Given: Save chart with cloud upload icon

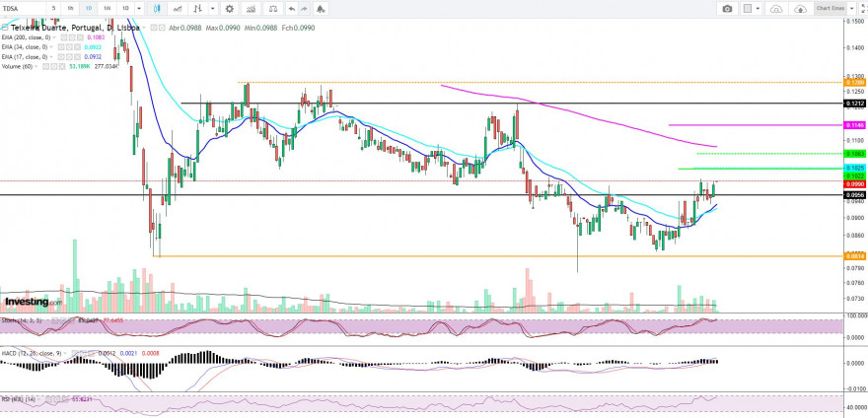Looking at the screenshot, I should [x=800, y=9].
